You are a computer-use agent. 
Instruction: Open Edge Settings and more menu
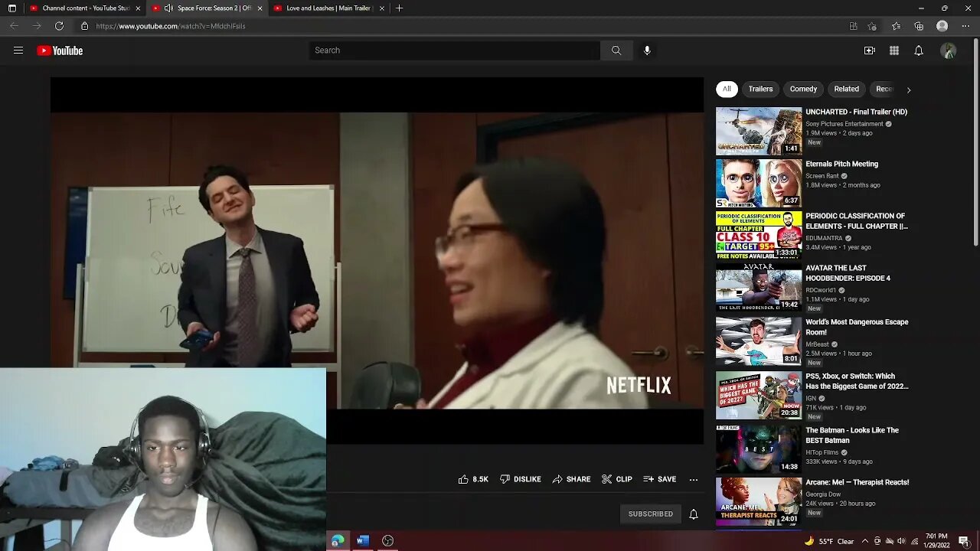pyautogui.click(x=965, y=26)
